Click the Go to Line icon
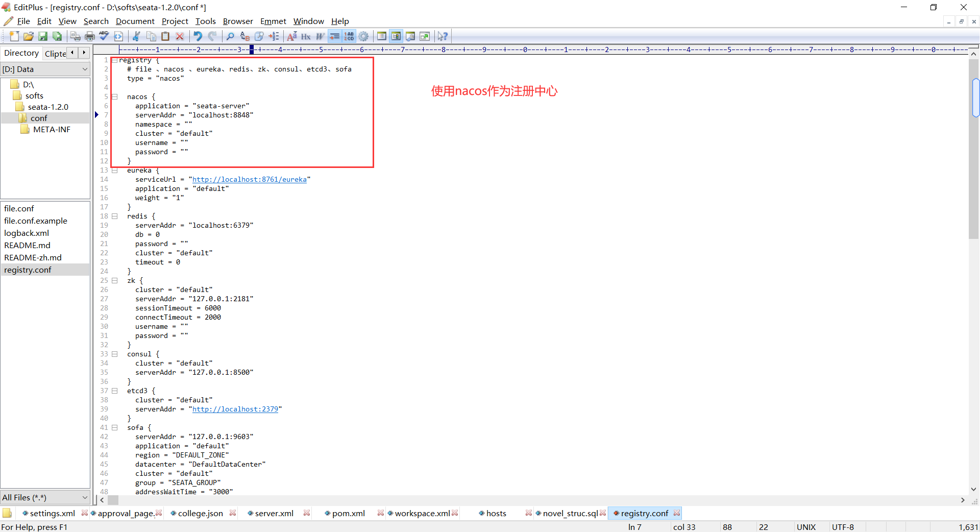980x532 pixels. pyautogui.click(x=274, y=36)
